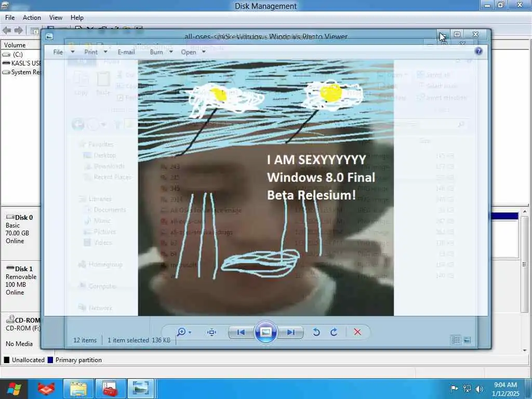Click the Actual size / fit icon
Image resolution: width=532 pixels, height=399 pixels.
[212, 332]
